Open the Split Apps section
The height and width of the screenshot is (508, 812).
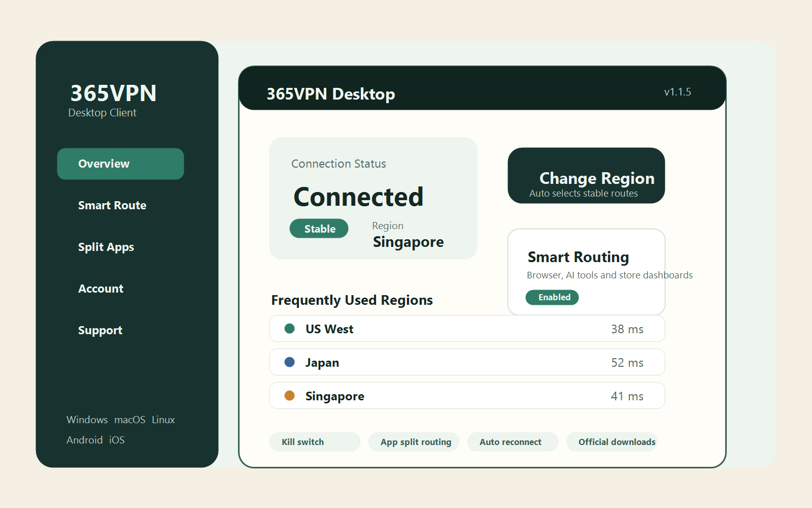(106, 247)
